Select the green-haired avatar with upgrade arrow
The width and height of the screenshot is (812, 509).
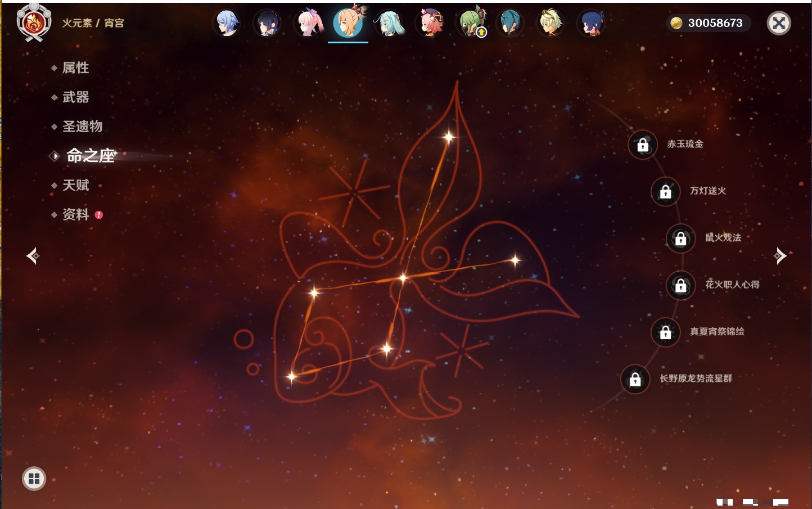(470, 24)
